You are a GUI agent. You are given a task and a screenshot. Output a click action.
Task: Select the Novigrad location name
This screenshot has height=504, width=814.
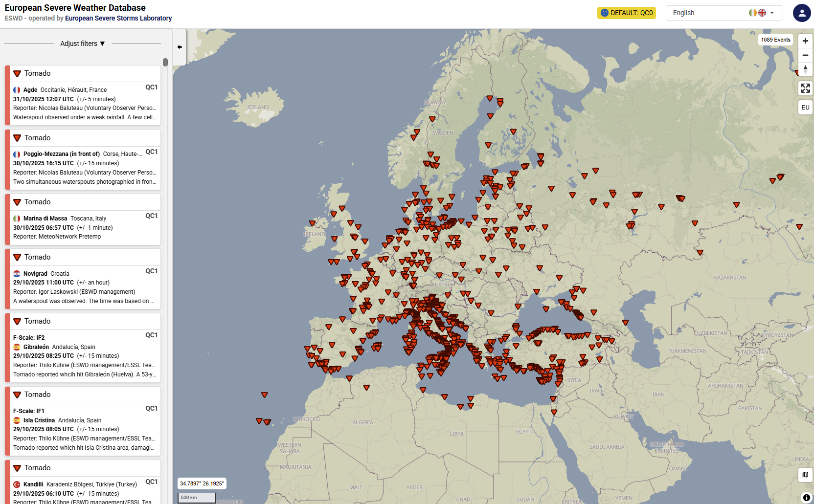(x=35, y=274)
